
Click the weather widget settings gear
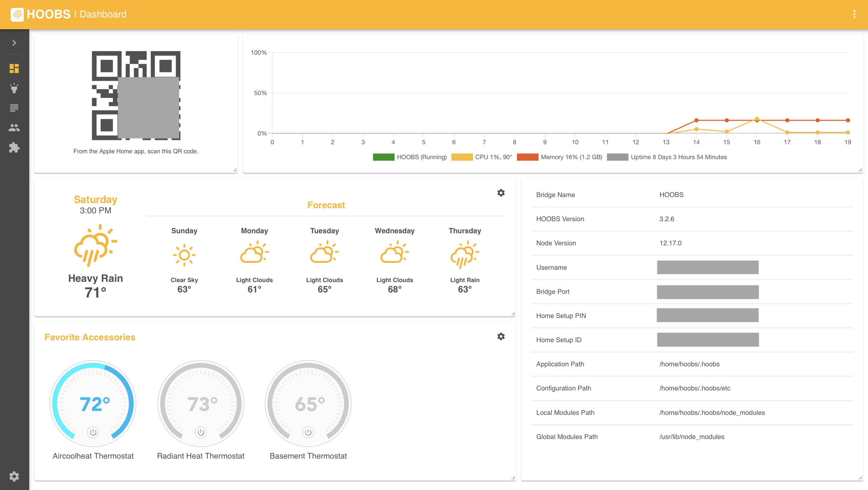[x=501, y=193]
